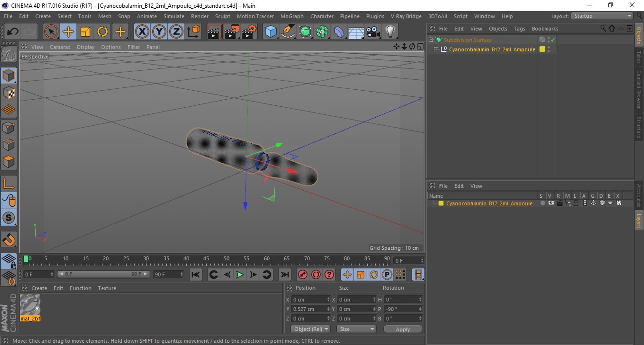This screenshot has width=644, height=345.
Task: Click the Undo arrow icon
Action: 13,32
